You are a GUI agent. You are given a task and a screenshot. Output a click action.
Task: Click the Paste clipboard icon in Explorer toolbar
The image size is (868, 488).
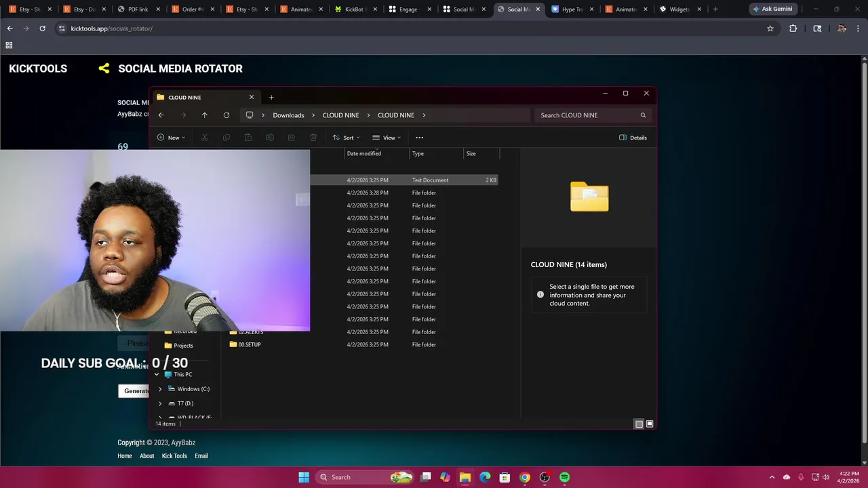(248, 138)
